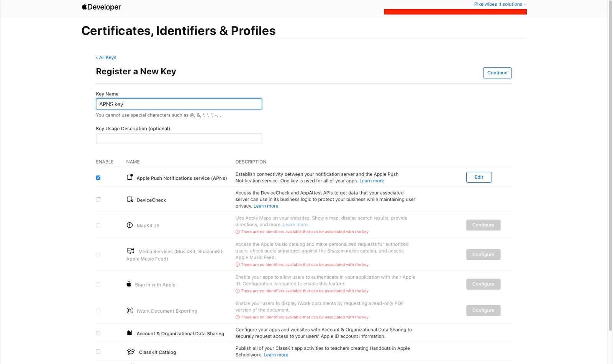Uncheck the APNs enable checkbox
Viewport: 613px width, 364px height.
(98, 178)
